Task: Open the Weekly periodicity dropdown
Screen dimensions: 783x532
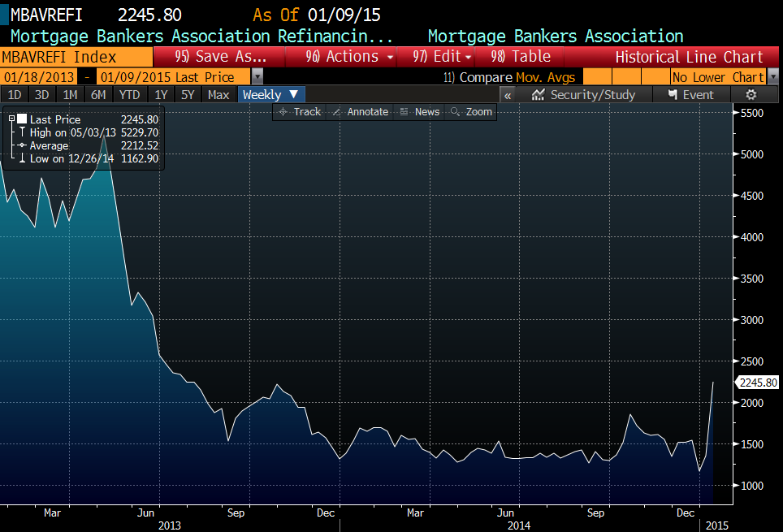Action: (x=271, y=95)
